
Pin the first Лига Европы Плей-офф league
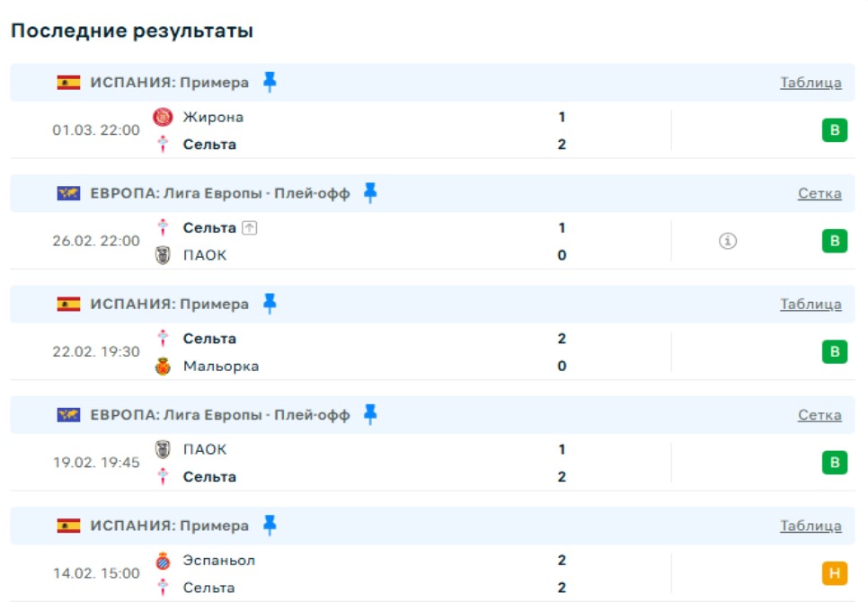(370, 193)
